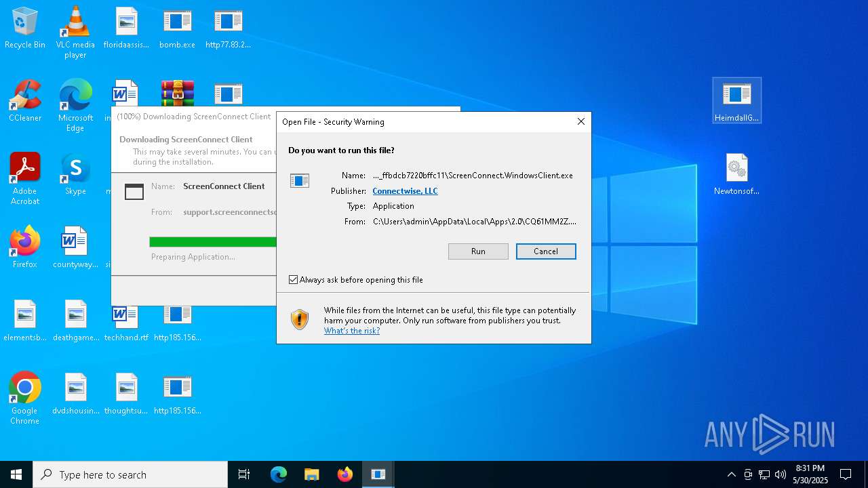Close the Open File Security Warning dialog
868x488 pixels.
580,121
